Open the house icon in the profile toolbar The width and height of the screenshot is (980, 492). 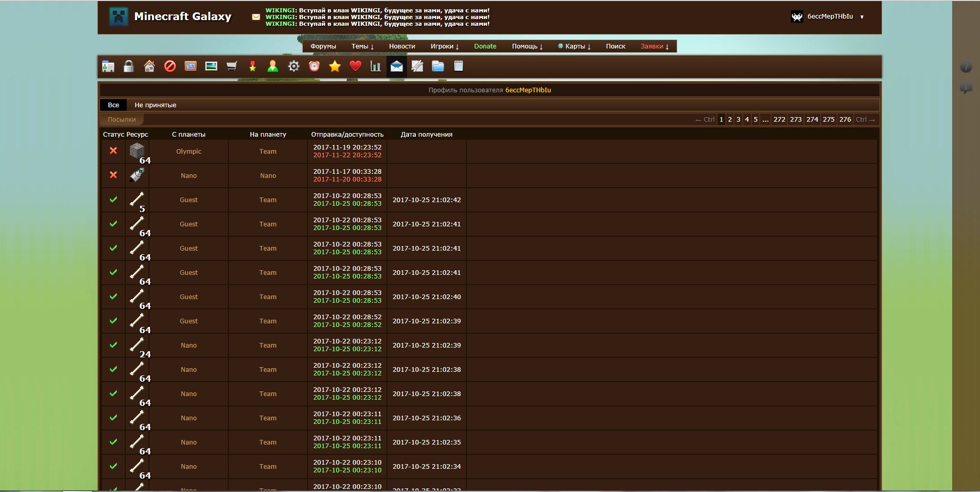149,67
